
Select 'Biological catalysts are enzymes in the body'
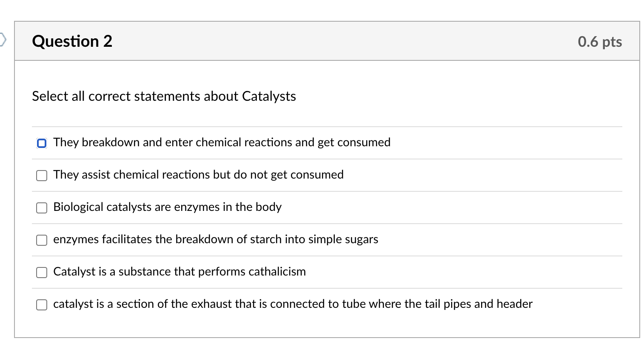point(41,208)
